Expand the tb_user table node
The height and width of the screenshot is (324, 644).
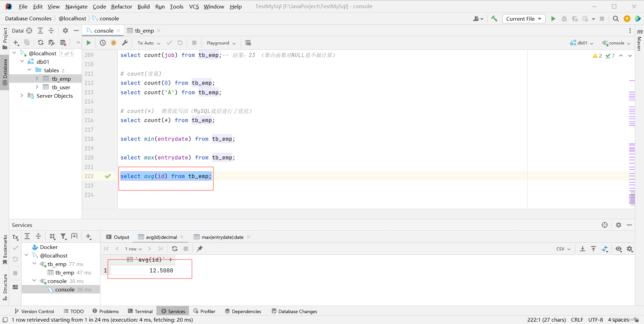point(37,87)
